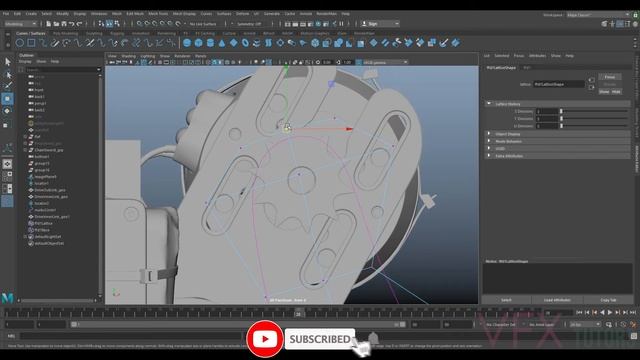The height and width of the screenshot is (360, 640).
Task: Expand the ChainSworld_grp node in Outliner
Action: [x=25, y=150]
